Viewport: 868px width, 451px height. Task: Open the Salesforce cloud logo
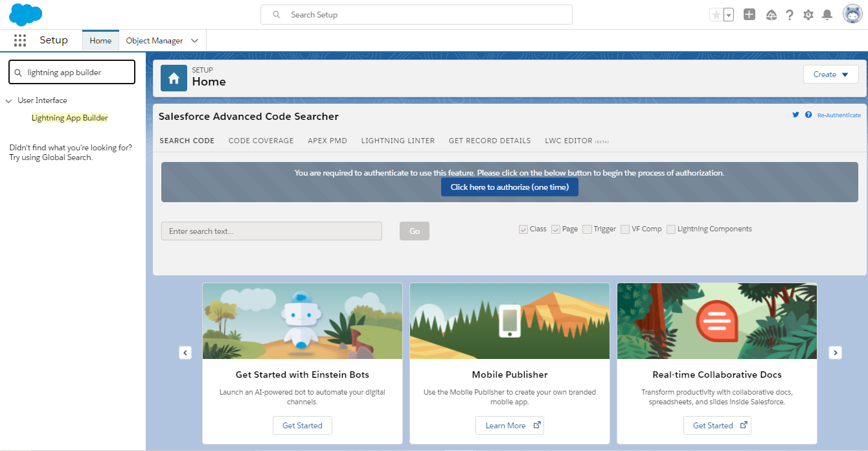(25, 14)
